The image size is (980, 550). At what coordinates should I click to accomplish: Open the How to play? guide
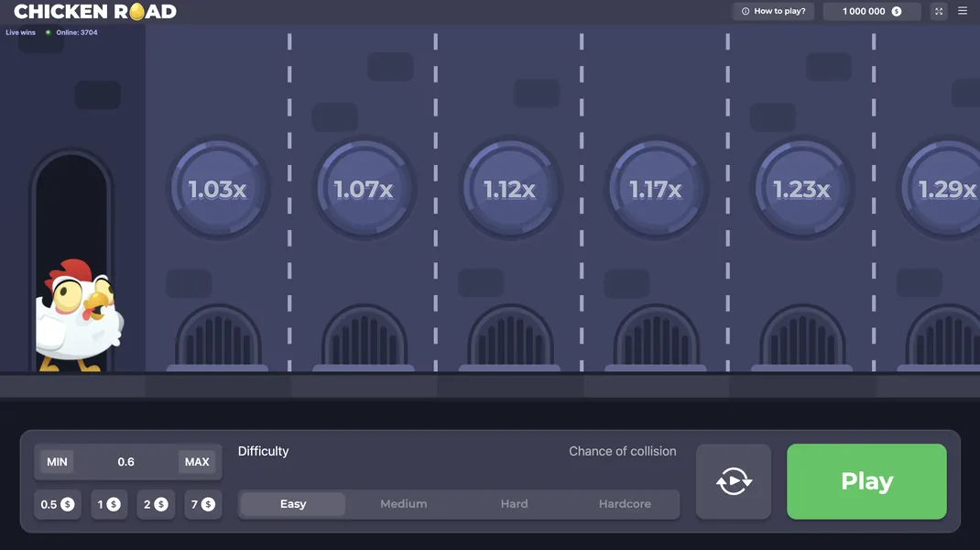coord(774,11)
